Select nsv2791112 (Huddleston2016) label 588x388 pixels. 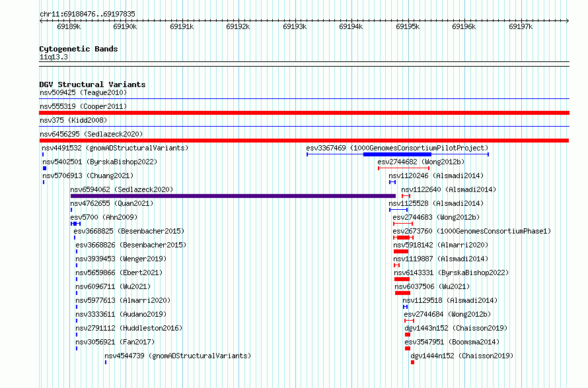(129, 328)
